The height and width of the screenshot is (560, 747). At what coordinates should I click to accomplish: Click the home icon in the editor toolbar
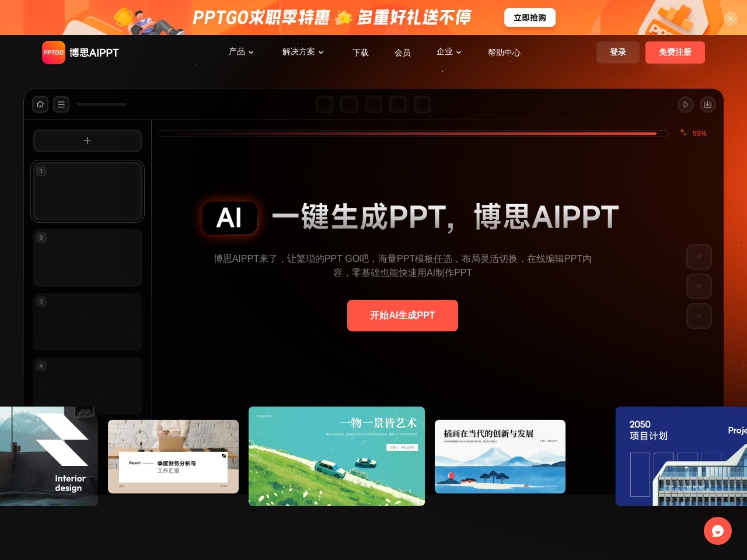pyautogui.click(x=40, y=104)
